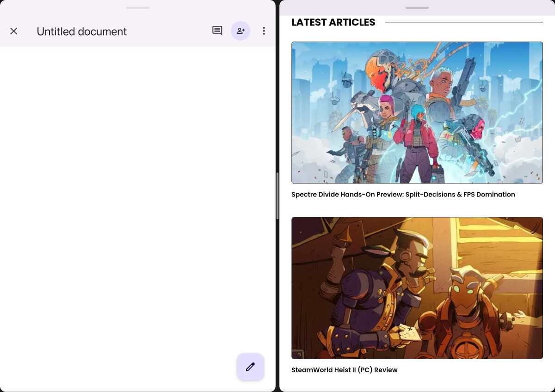Viewport: 555px width, 392px height.
Task: Tap the Docs window top drag handle
Action: point(138,8)
